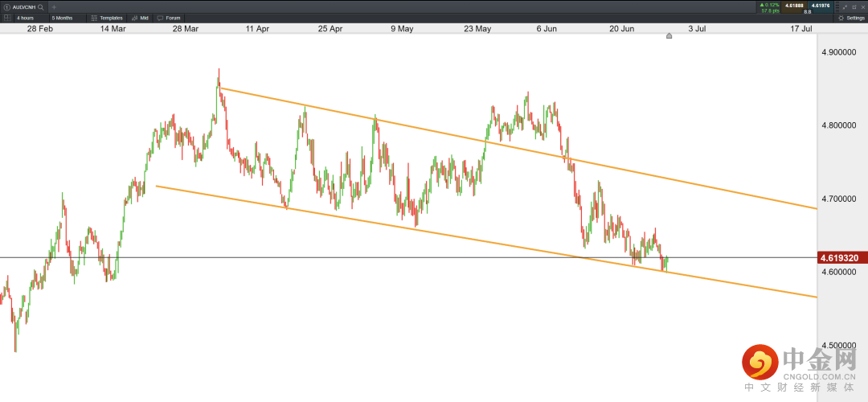The width and height of the screenshot is (868, 402).
Task: Open the Forum panel
Action: click(x=169, y=18)
